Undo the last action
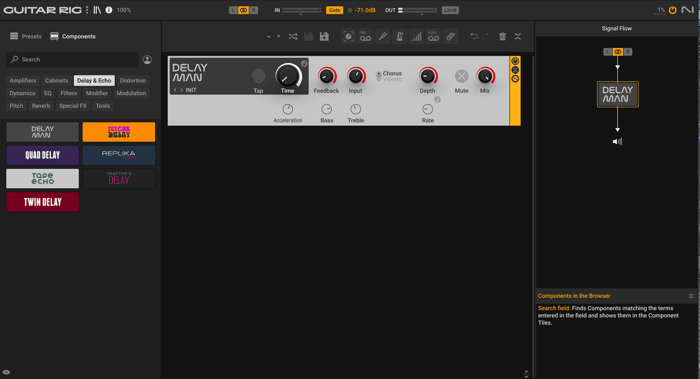 tap(474, 36)
